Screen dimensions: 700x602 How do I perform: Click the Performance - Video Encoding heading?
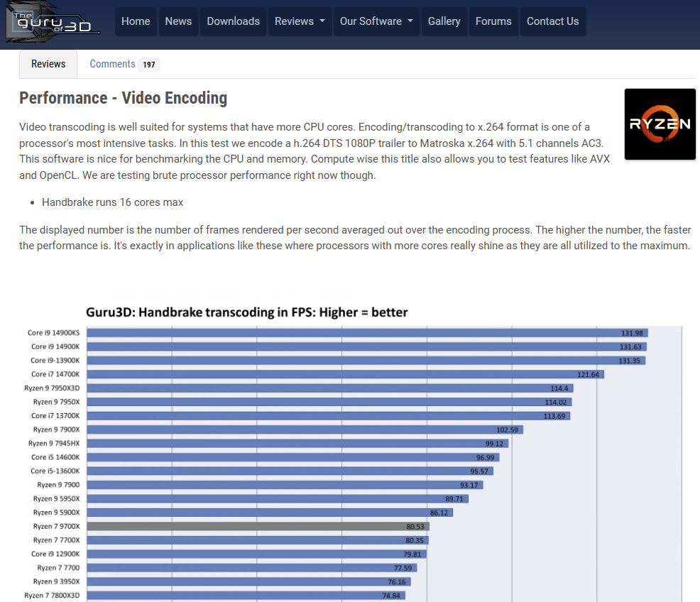[x=124, y=98]
